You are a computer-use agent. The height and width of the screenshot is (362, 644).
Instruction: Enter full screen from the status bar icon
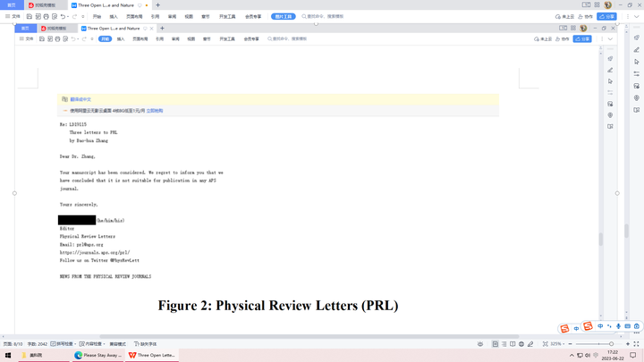tap(636, 344)
